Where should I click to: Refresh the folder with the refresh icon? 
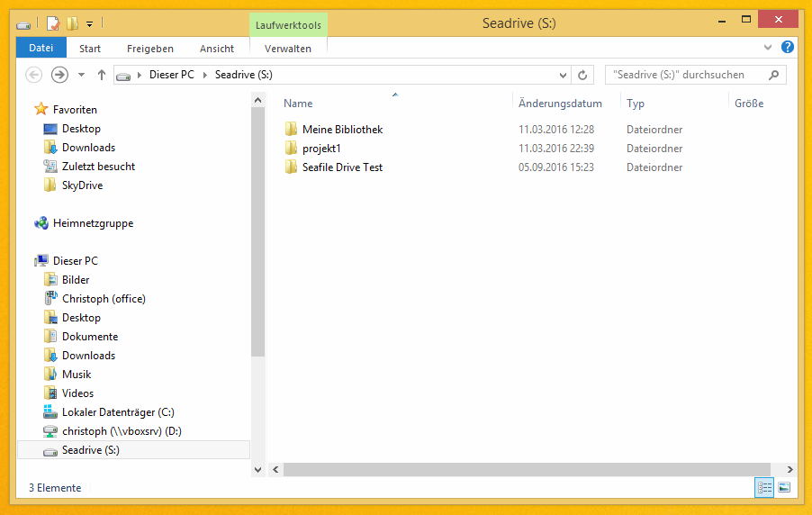click(582, 75)
